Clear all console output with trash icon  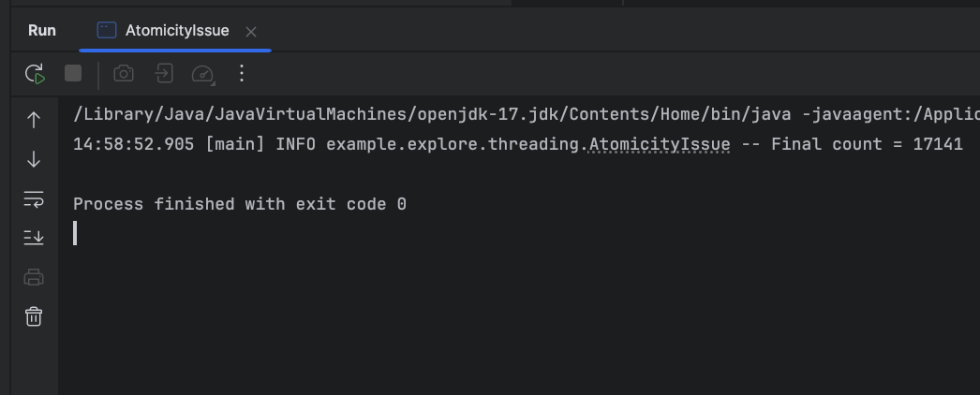[x=34, y=316]
